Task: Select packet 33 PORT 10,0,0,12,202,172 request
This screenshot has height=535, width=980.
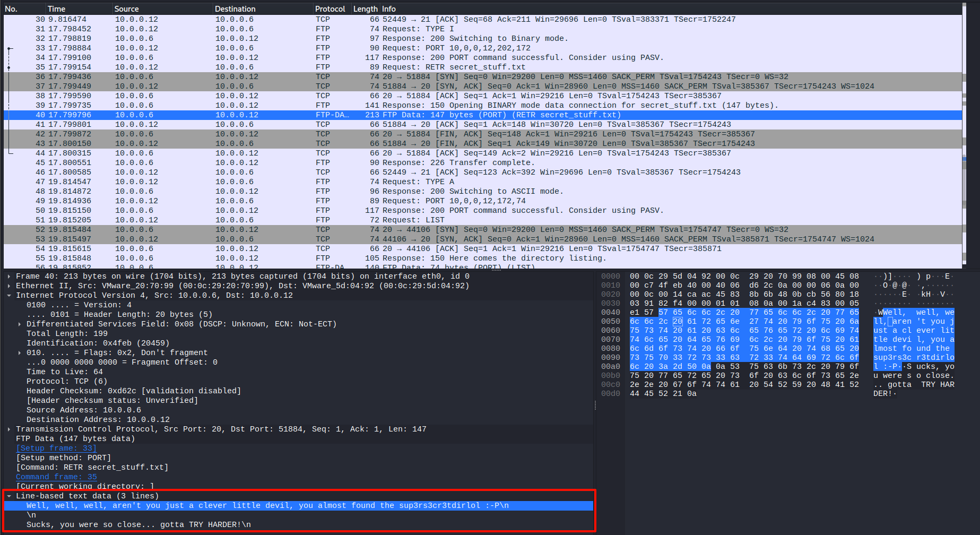Action: coord(482,48)
